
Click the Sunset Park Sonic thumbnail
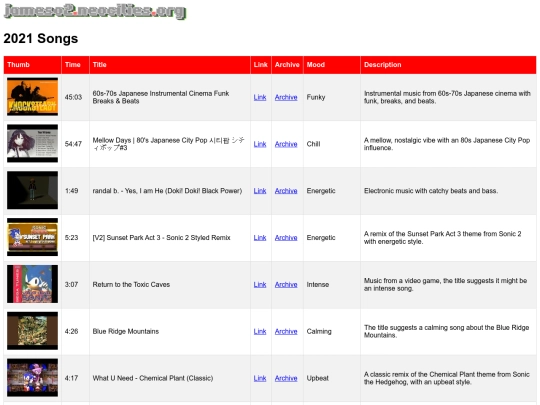32,237
